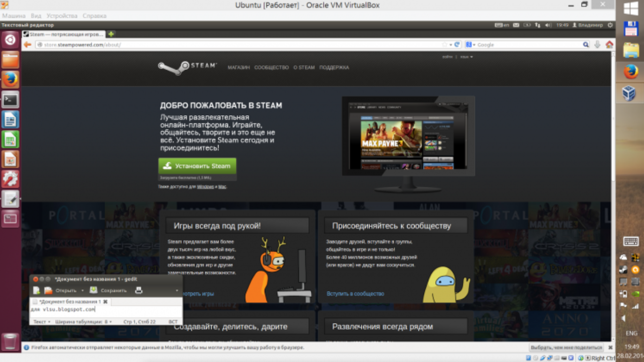Click the войти login link on Steam
This screenshot has height=362, width=644.
(447, 57)
